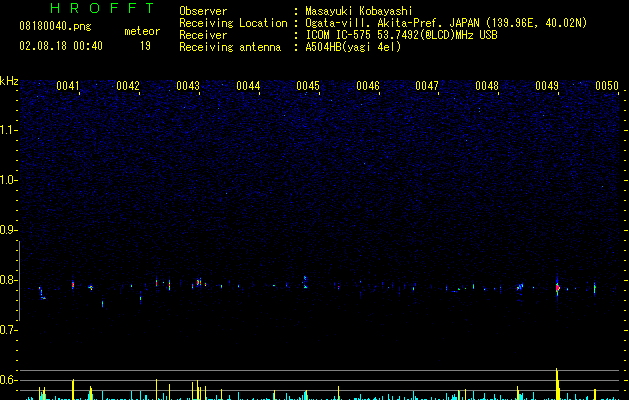Click the tallest yellow intensity bar near 0049
629x400 pixels.
pyautogui.click(x=557, y=384)
